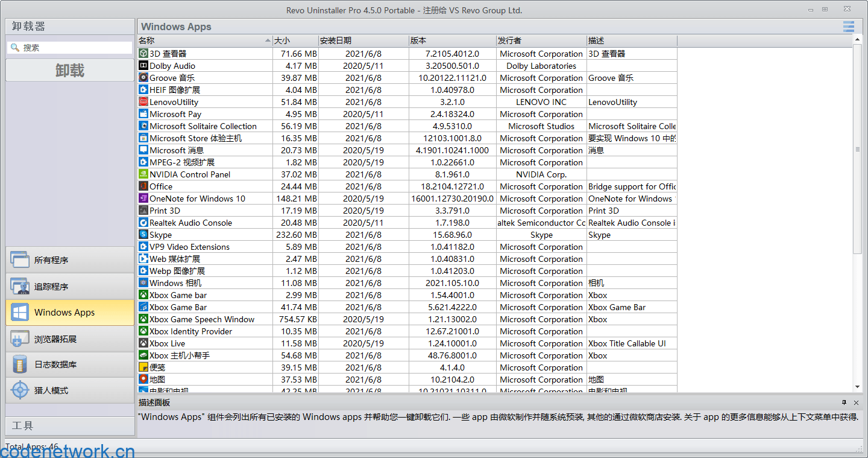868x458 pixels.
Task: Click the vertical scrollbar thumb
Action: 858,148
